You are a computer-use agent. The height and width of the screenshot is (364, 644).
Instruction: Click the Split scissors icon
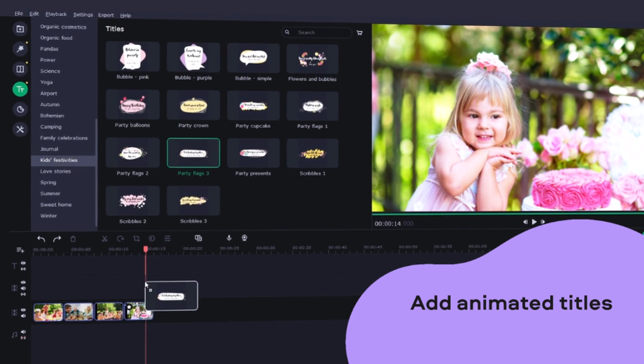coord(105,238)
